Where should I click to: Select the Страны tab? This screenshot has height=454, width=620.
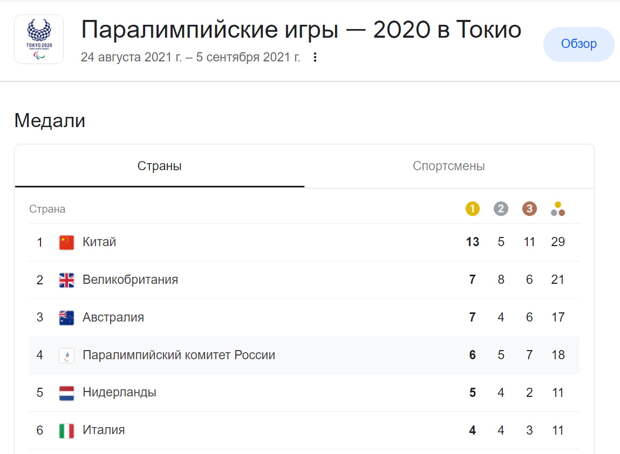[x=159, y=166]
